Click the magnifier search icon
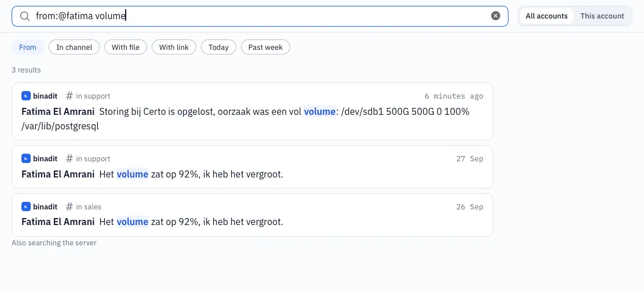This screenshot has height=290, width=644. click(25, 16)
